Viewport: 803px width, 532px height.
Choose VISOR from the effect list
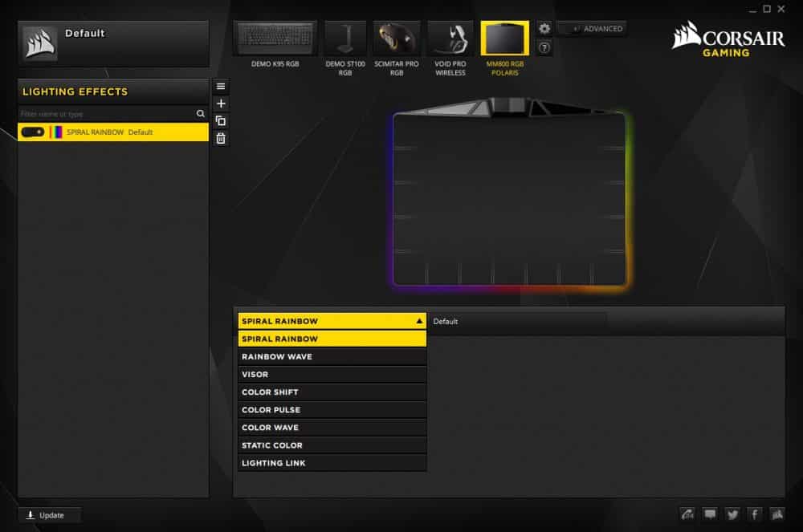(x=332, y=375)
